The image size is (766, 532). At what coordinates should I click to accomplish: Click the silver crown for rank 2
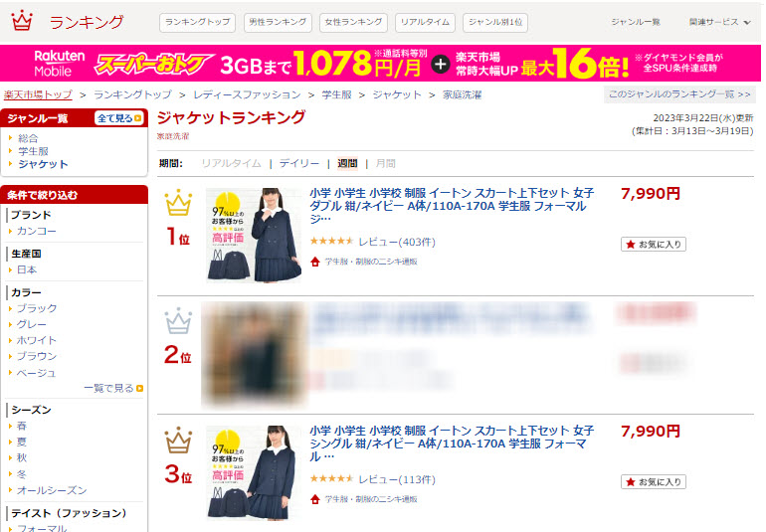[178, 320]
